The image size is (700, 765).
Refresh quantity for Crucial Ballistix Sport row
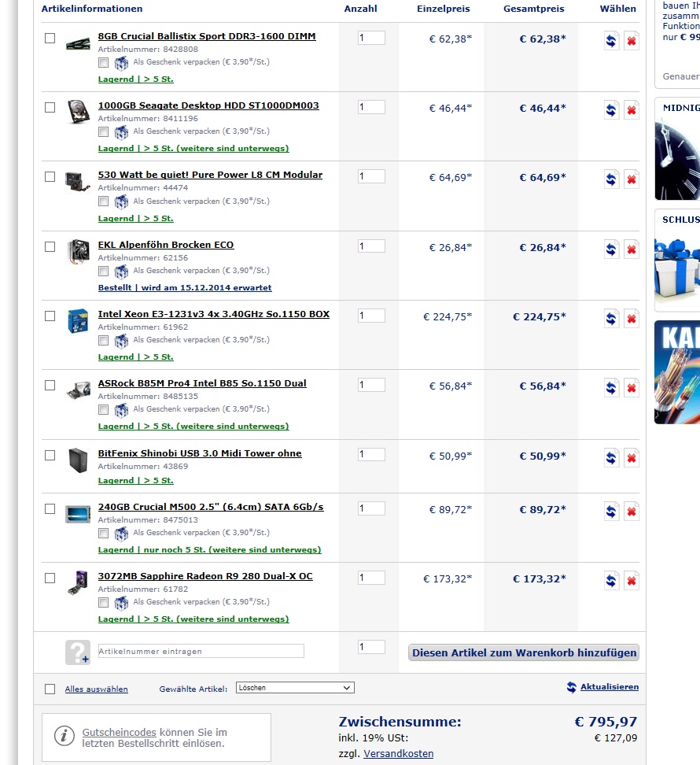(611, 40)
